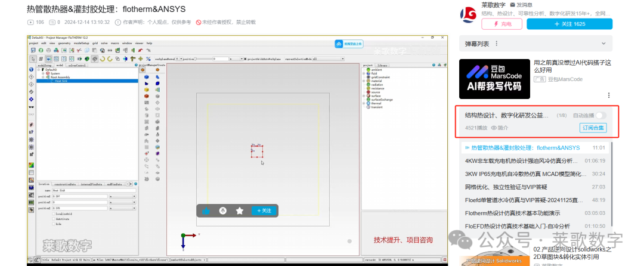
Task: Click the 莱歌数字 channel avatar
Action: [x=468, y=15]
